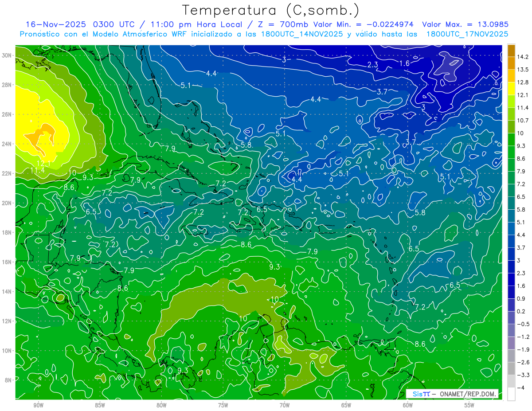Click the -1.2 value on the color scale
The width and height of the screenshot is (532, 411).
[x=523, y=337]
